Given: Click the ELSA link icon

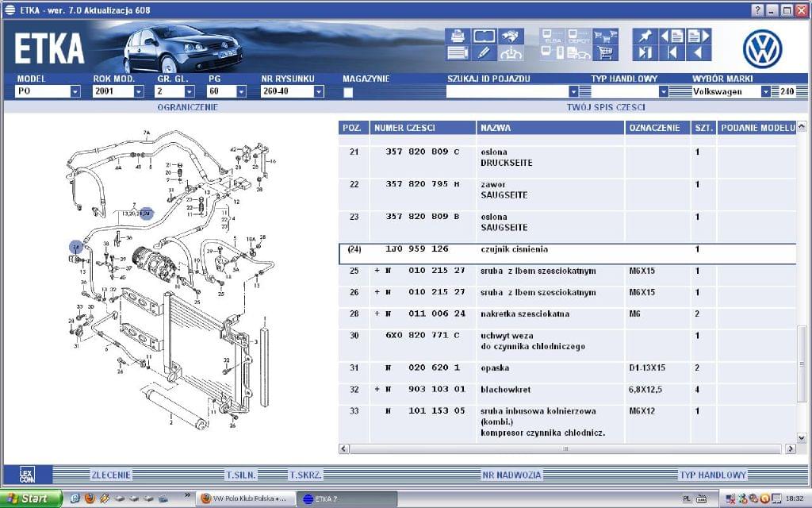Looking at the screenshot, I should tap(553, 36).
